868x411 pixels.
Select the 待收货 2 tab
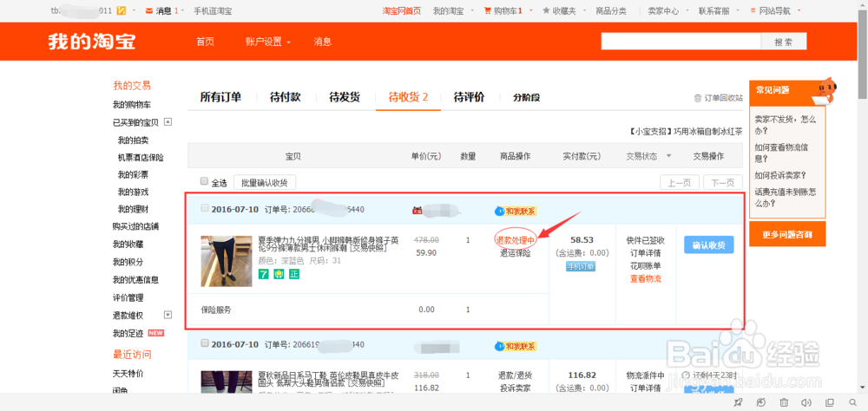click(x=409, y=97)
